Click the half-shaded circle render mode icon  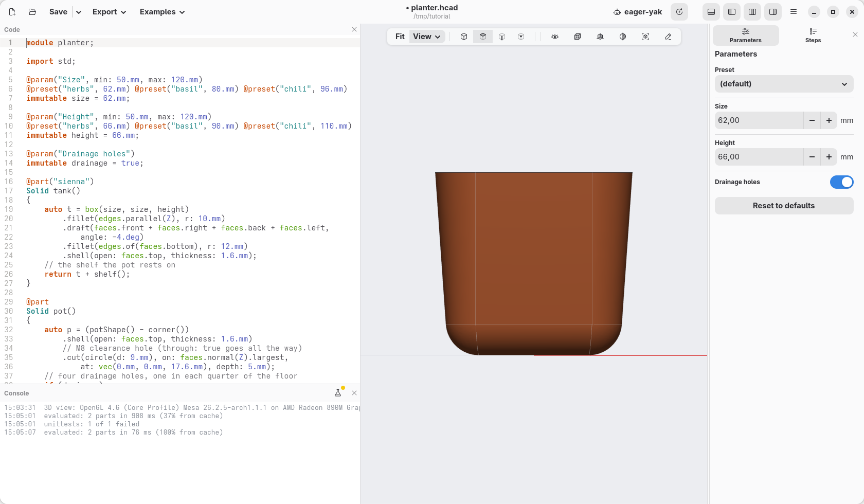pyautogui.click(x=623, y=37)
